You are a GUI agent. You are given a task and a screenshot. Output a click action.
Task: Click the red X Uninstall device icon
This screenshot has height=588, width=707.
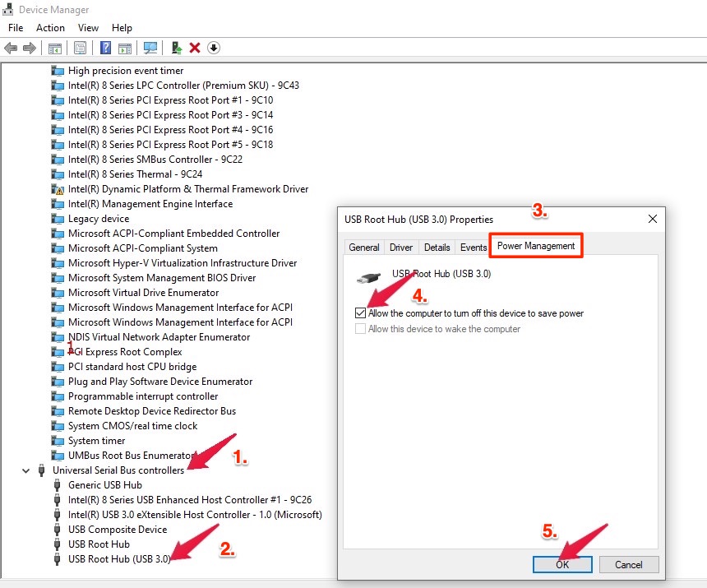[x=195, y=48]
